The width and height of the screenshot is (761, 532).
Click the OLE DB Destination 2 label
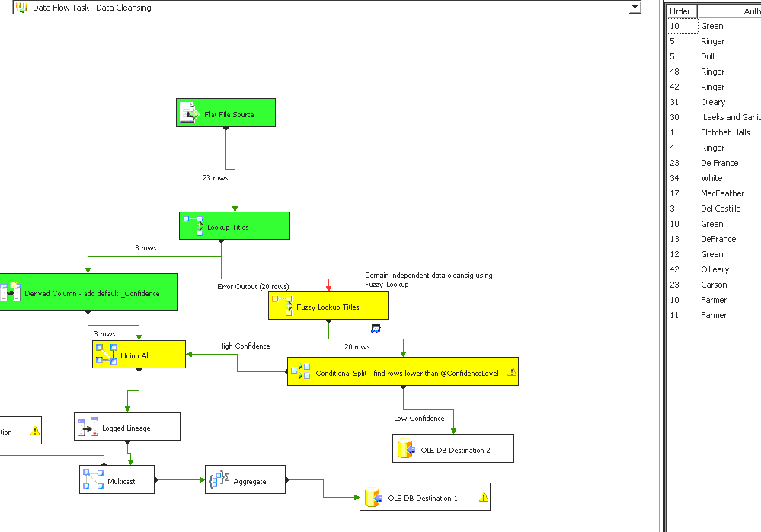(456, 450)
